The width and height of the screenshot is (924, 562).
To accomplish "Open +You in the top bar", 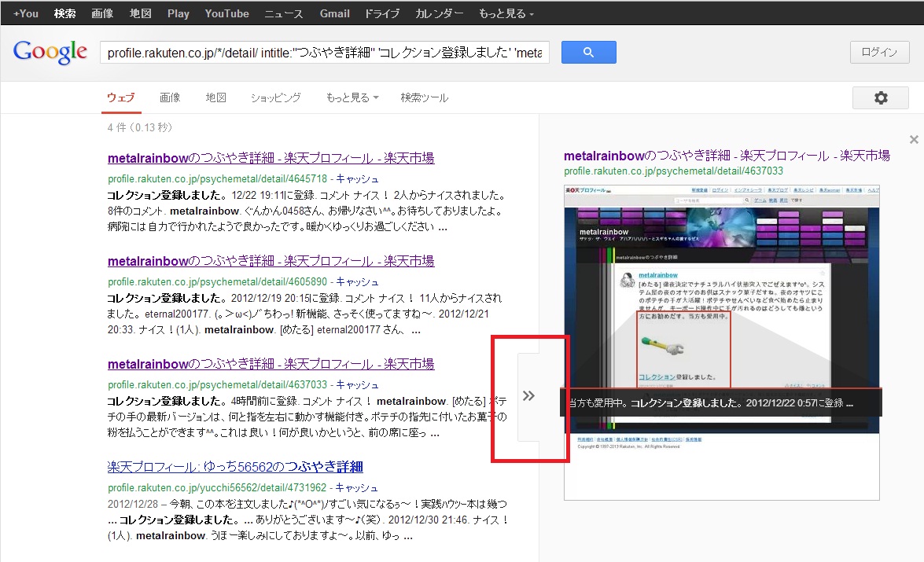I will [x=25, y=13].
